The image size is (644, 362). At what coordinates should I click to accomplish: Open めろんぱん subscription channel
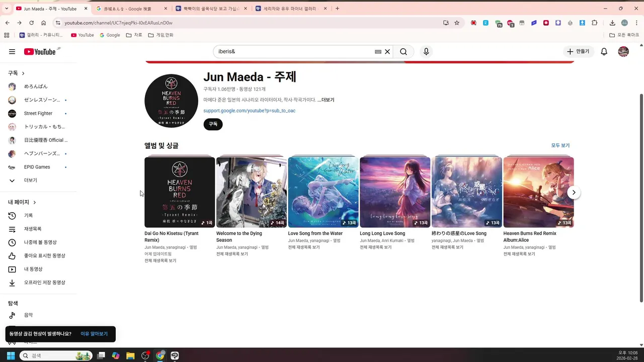(x=38, y=86)
